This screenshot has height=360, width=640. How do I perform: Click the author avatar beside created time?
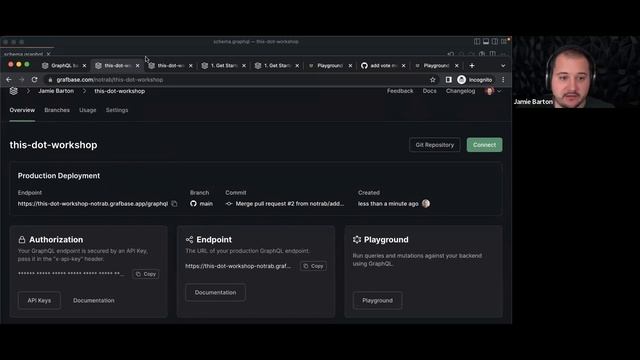426,203
